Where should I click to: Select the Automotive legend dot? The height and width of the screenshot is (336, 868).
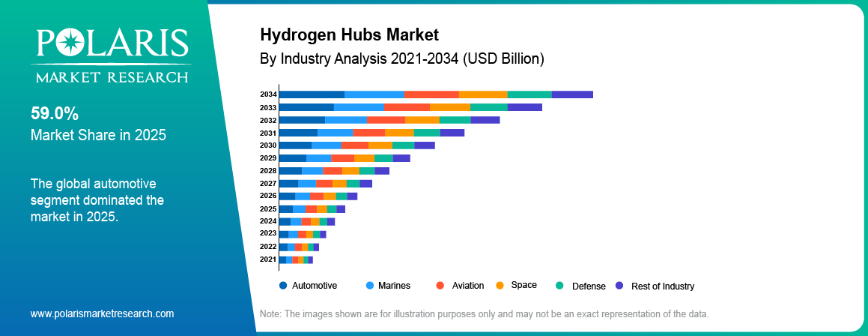[283, 286]
